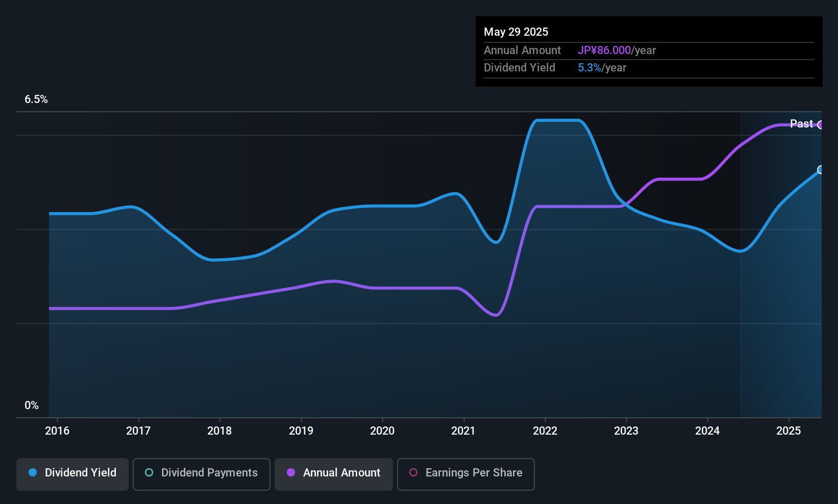The image size is (838, 504).
Task: Click the 'Past' label on the chart
Action: [x=801, y=123]
